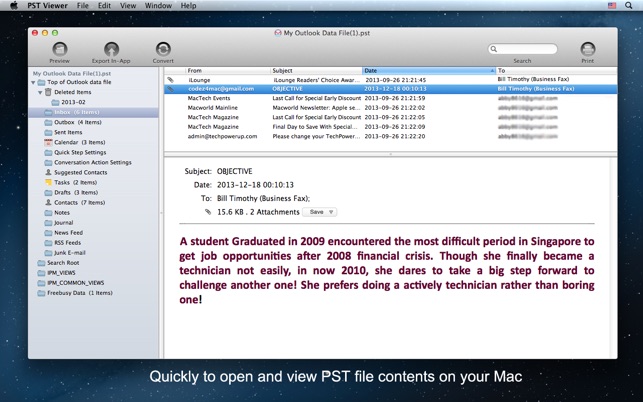Open the Window menu

click(158, 5)
